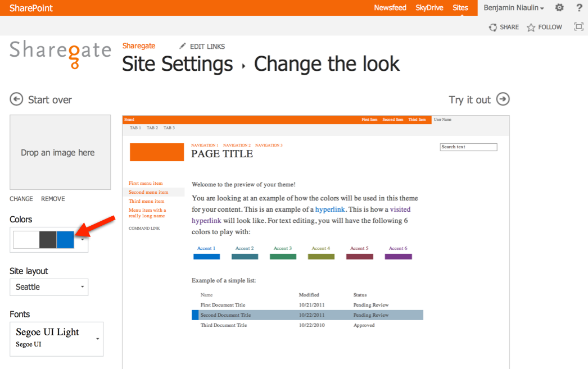The width and height of the screenshot is (588, 369).
Task: Click the Try it out label
Action: (x=469, y=100)
